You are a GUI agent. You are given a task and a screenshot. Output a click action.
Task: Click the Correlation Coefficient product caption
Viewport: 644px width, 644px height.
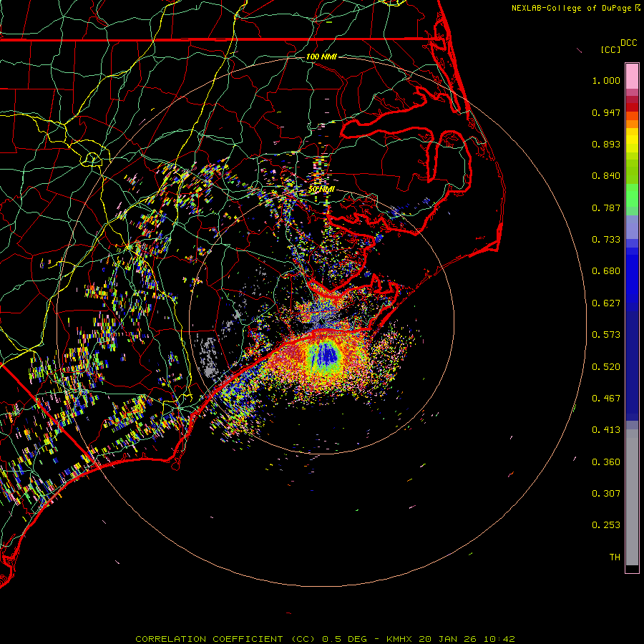[x=325, y=639]
